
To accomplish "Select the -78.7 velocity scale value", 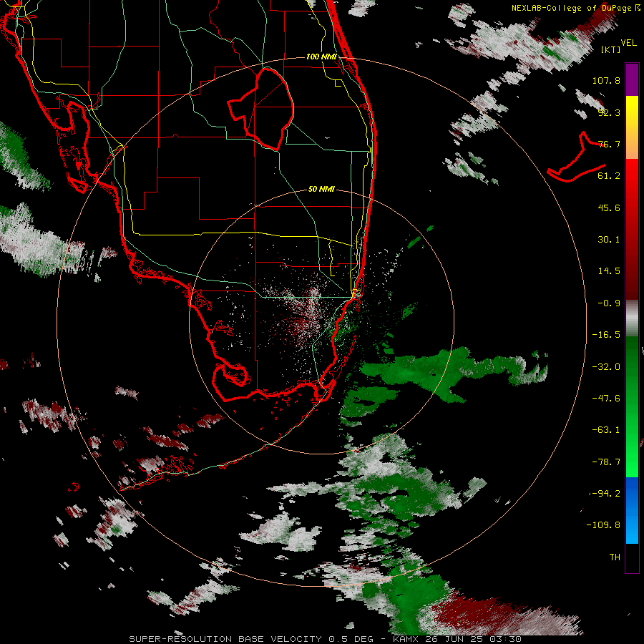I will pyautogui.click(x=606, y=462).
